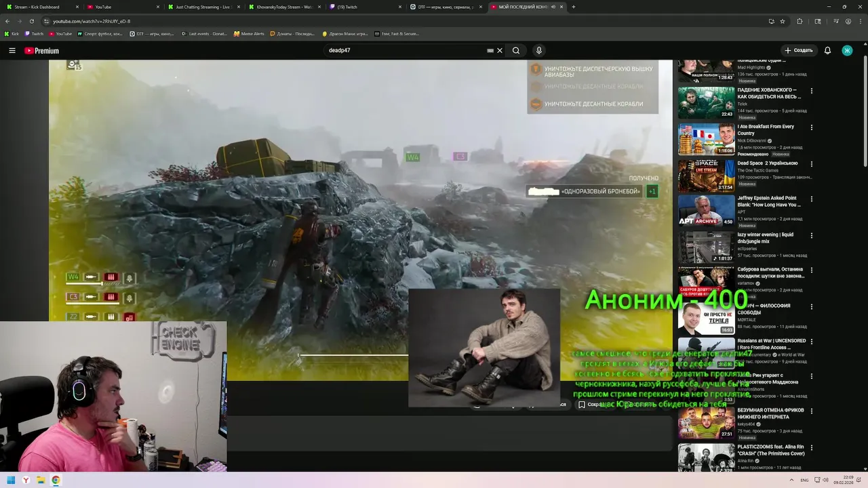Open options for the Сабурова выгнали video
The width and height of the screenshot is (868, 488).
811,270
